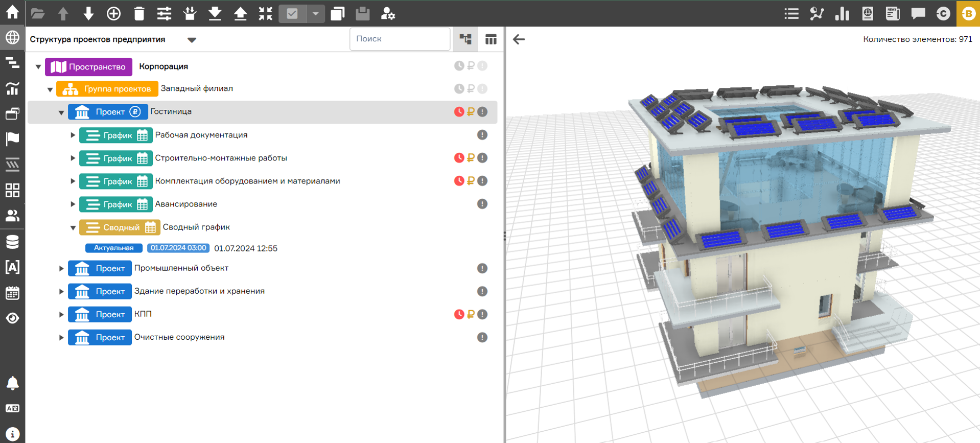The image size is (980, 443).
Task: Move item down with arrow icon
Action: [88, 13]
